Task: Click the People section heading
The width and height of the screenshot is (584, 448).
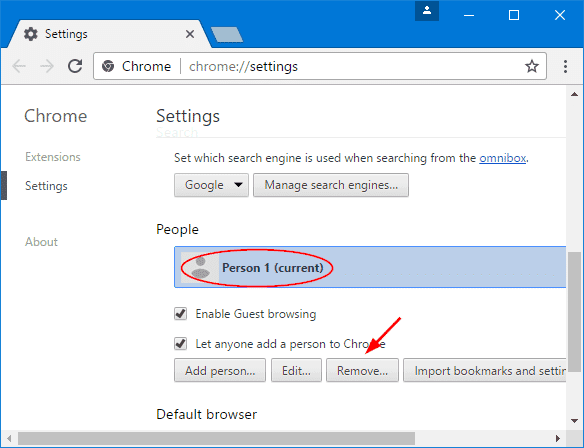Action: [x=177, y=229]
